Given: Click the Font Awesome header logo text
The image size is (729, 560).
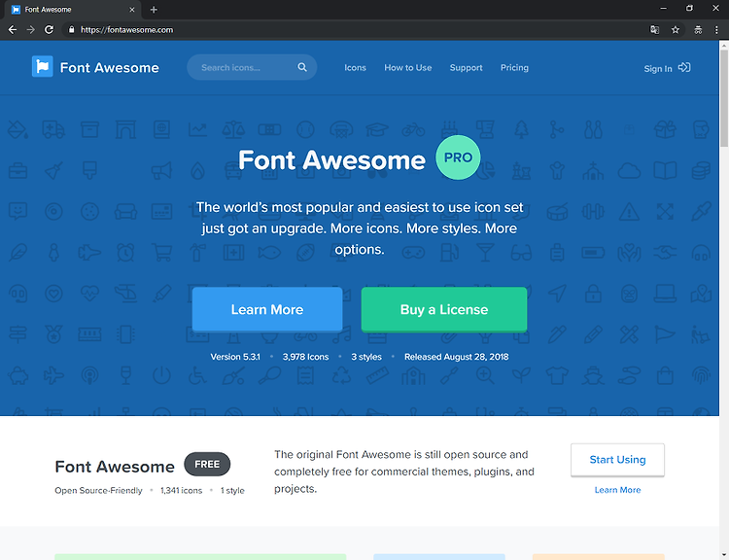Looking at the screenshot, I should [x=109, y=68].
